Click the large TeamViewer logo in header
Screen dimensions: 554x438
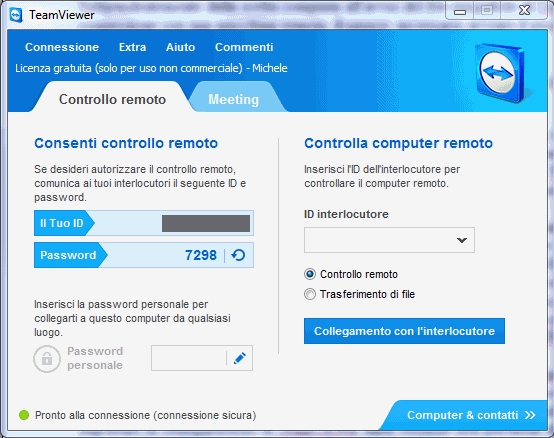click(x=501, y=73)
